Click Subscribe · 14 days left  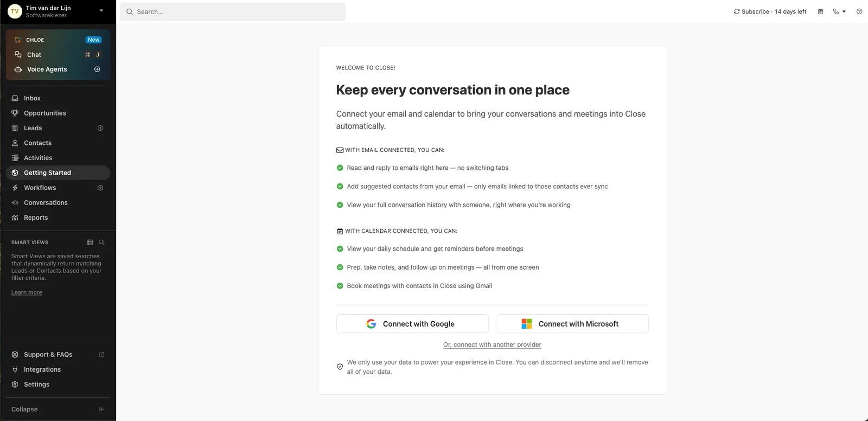(770, 11)
